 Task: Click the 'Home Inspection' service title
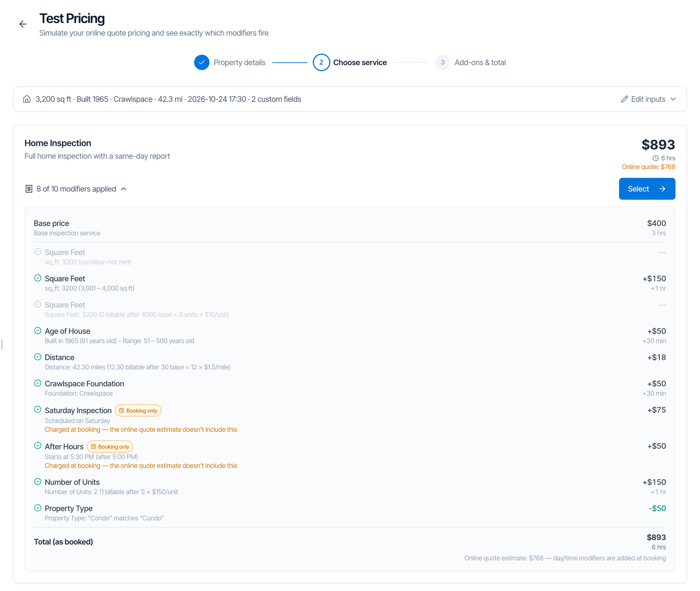tap(58, 143)
